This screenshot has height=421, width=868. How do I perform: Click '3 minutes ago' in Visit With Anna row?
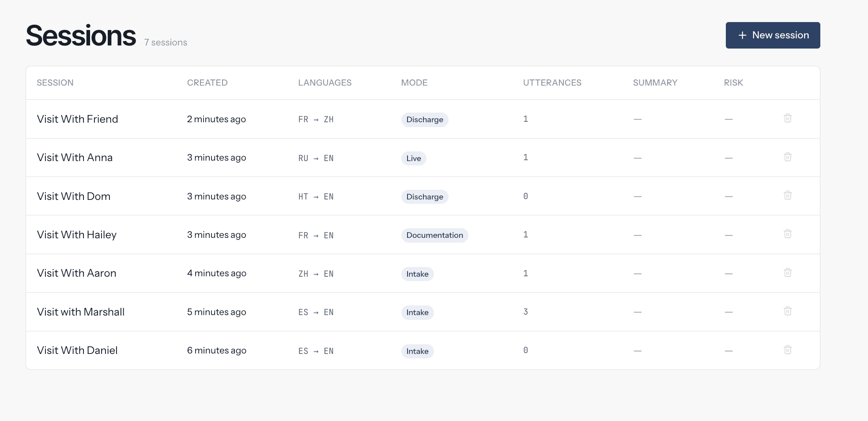[217, 158]
